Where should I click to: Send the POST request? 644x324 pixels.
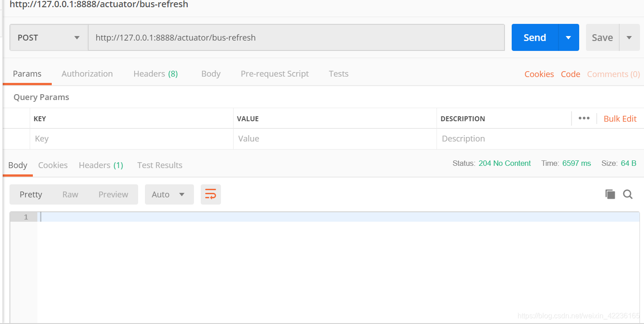(x=535, y=37)
